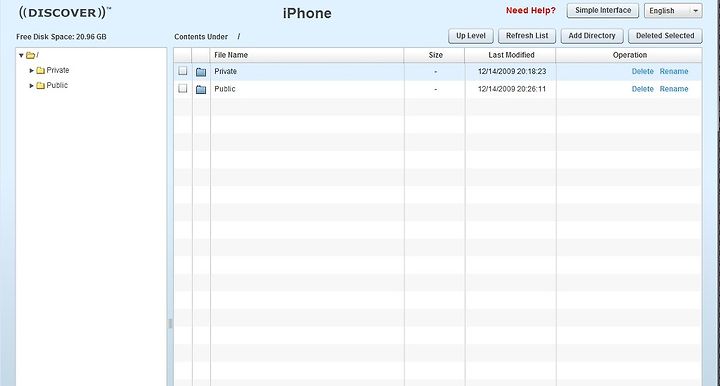The width and height of the screenshot is (720, 386).
Task: Click the Up Level button
Action: click(x=471, y=36)
